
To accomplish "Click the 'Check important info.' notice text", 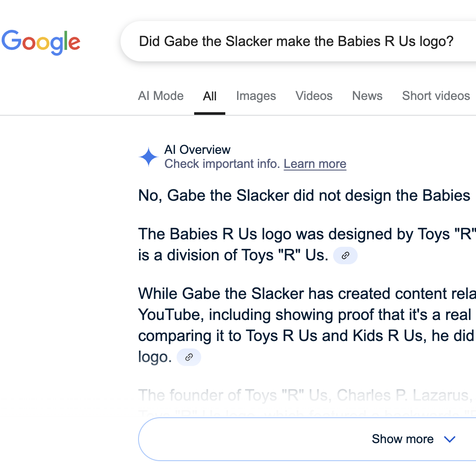I will 222,164.
